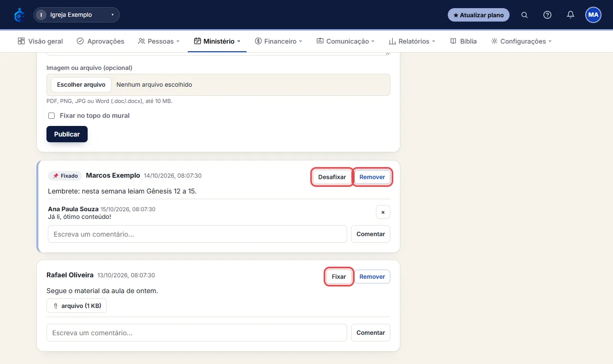Focus comment field under Marcos Exemplo's post
Screen dimensions: 613x364
pyautogui.click(x=197, y=234)
